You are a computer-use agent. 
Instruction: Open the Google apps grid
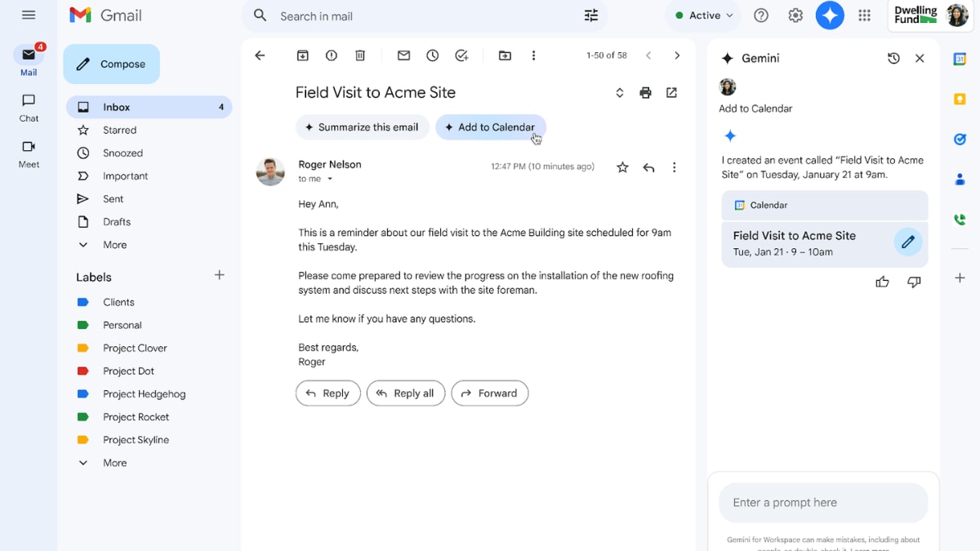coord(864,16)
